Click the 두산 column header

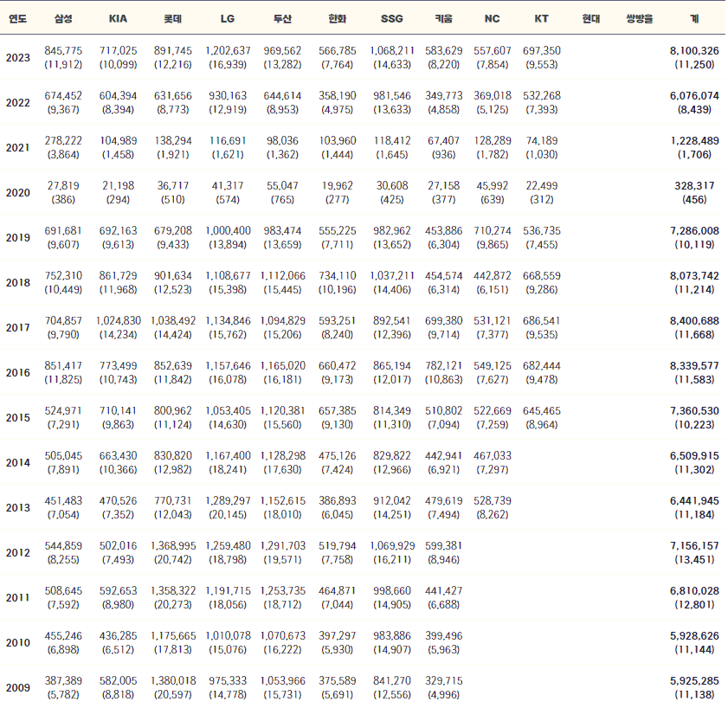282,18
